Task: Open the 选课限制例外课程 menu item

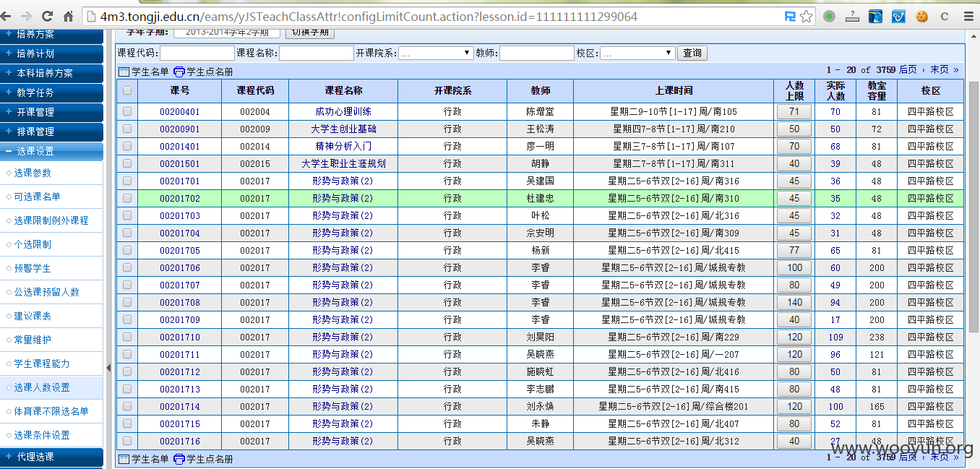Action: (x=51, y=220)
